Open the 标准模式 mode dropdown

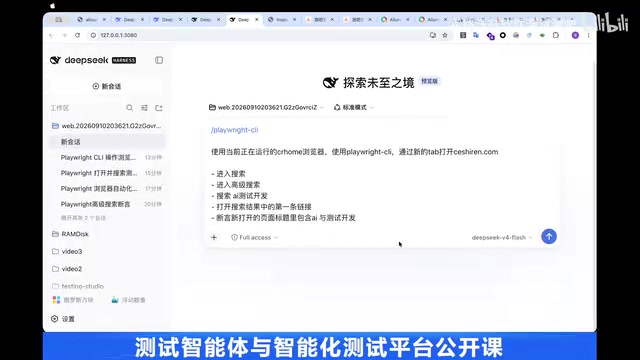pyautogui.click(x=353, y=107)
